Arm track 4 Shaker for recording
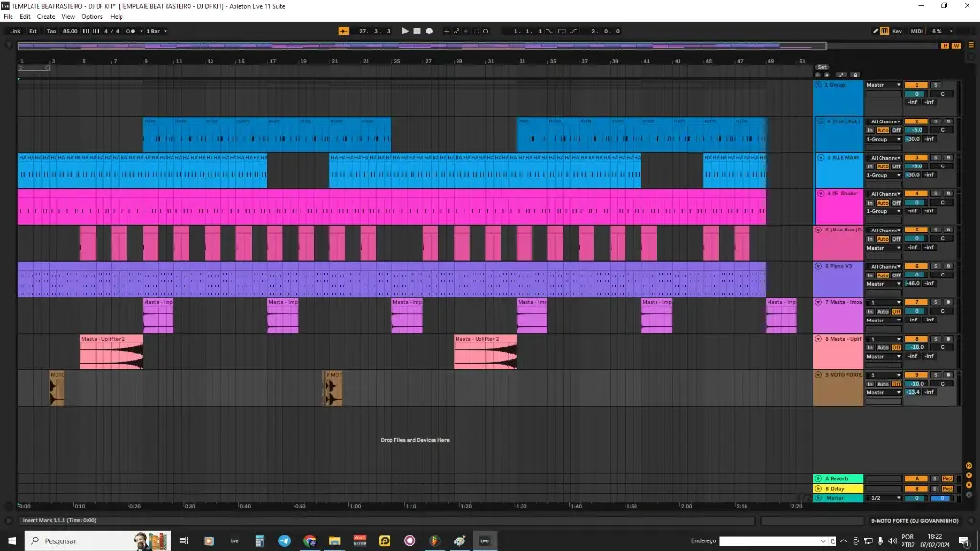980x551 pixels. point(948,193)
